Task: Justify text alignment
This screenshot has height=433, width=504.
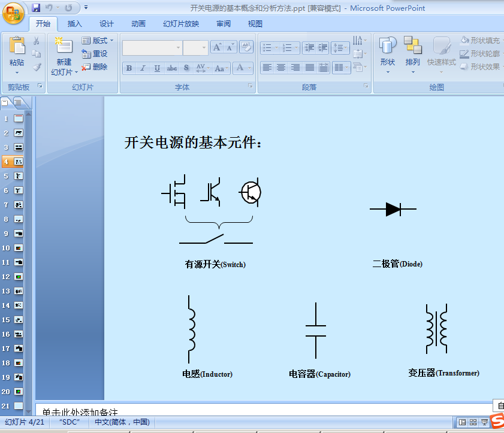Action: coord(310,68)
